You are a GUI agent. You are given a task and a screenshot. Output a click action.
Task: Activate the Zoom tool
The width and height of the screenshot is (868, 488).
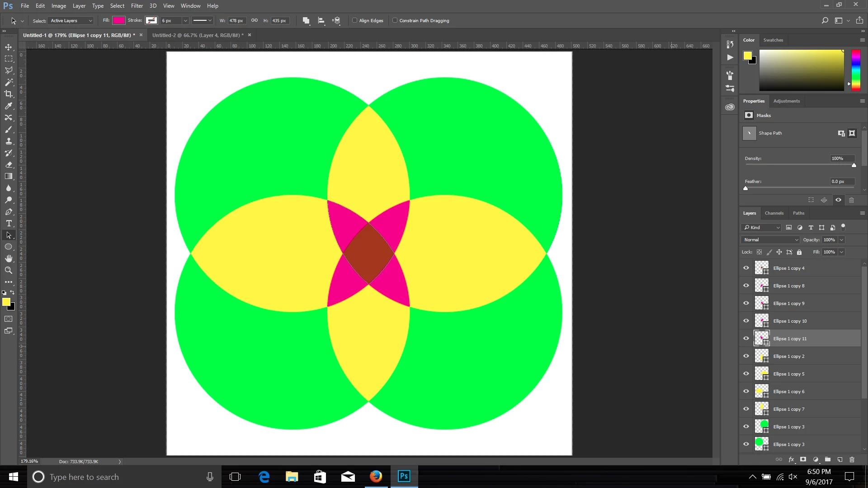tap(9, 270)
